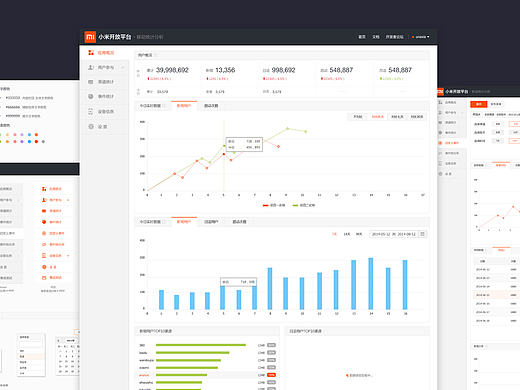Open the user account dropdown in the main header
The width and height of the screenshot is (520, 390).
pyautogui.click(x=421, y=37)
